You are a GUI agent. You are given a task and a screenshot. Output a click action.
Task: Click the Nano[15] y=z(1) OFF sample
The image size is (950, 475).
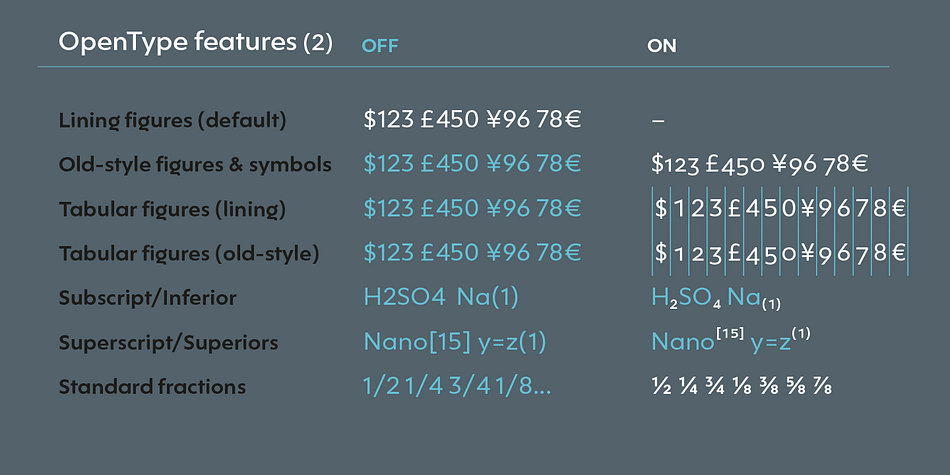point(455,342)
